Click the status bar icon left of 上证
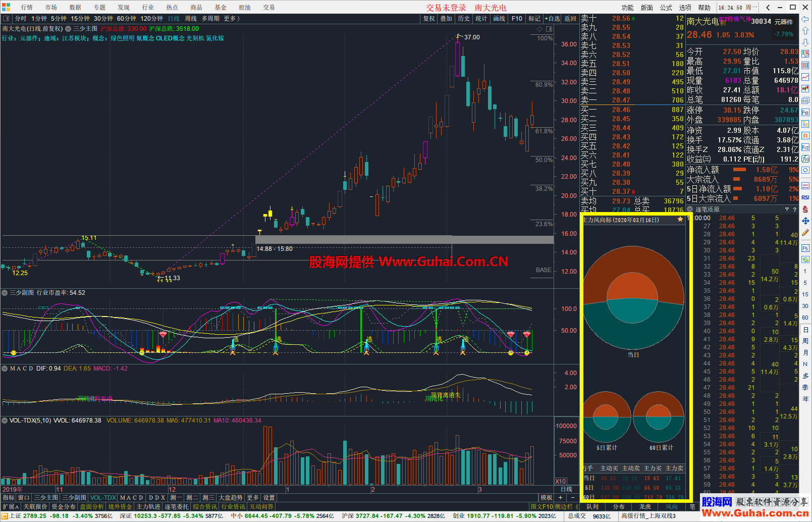 (x=5, y=516)
